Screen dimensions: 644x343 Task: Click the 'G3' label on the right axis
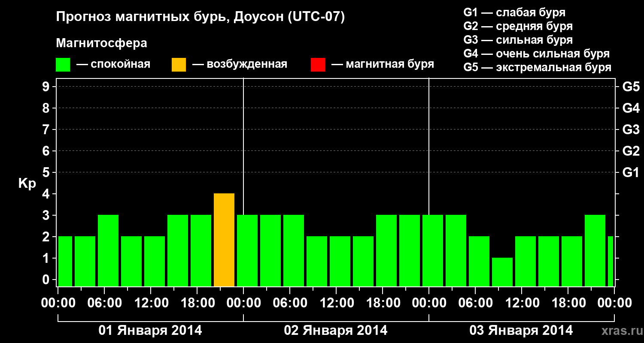pos(631,129)
